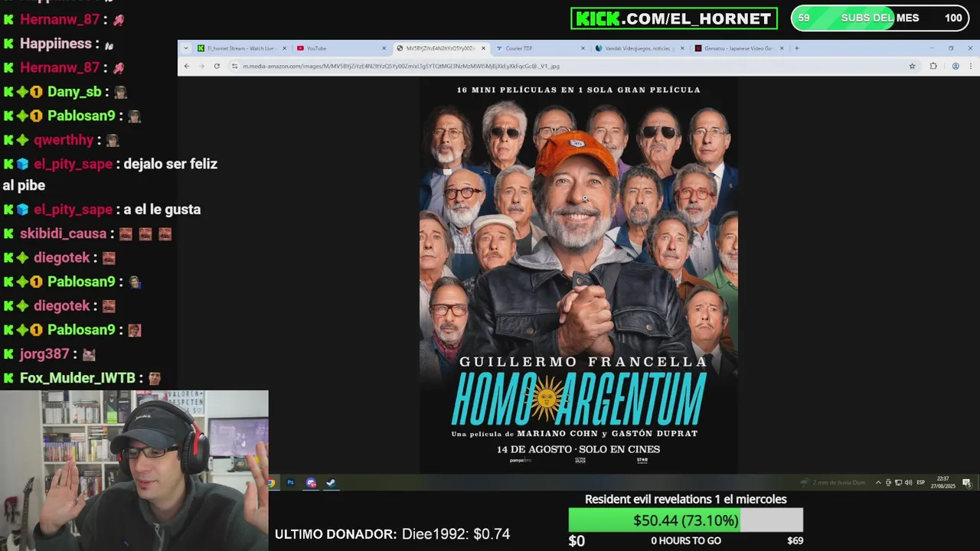The width and height of the screenshot is (980, 551).
Task: Click the 'GUILLERMO FRANCELLA' poster text
Action: 583,361
